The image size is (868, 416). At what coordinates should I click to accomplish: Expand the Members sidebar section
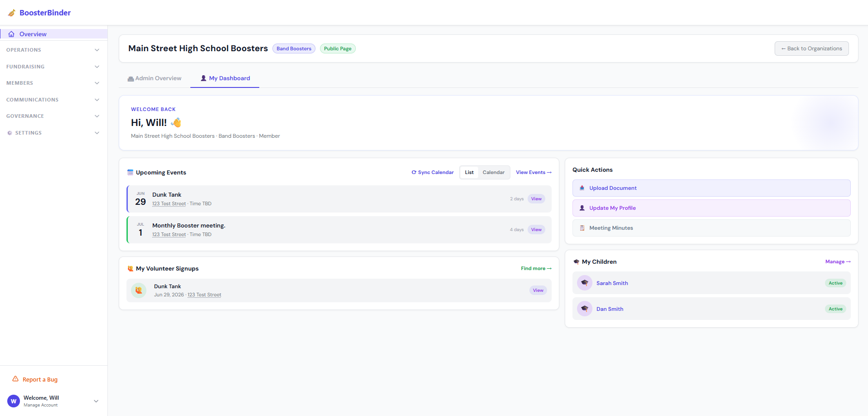[x=53, y=83]
